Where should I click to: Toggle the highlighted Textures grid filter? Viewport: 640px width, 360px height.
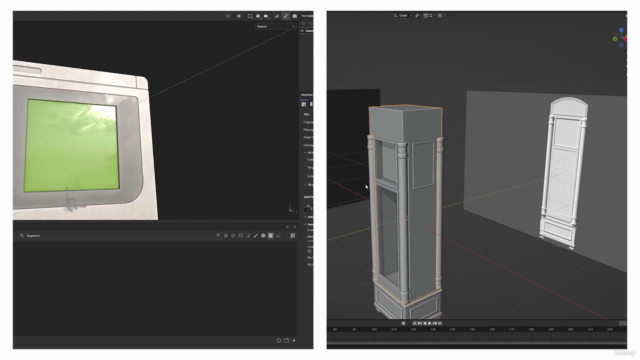pos(271,236)
